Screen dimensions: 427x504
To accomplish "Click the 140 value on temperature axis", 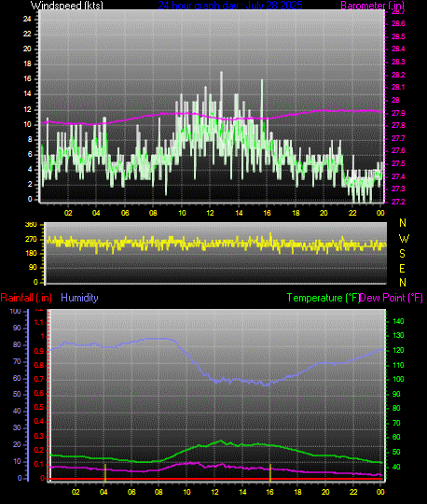I will (x=398, y=321).
